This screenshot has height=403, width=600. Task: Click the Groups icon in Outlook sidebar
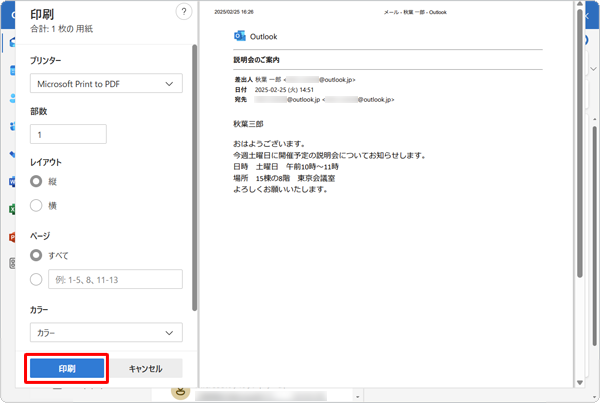[12, 126]
